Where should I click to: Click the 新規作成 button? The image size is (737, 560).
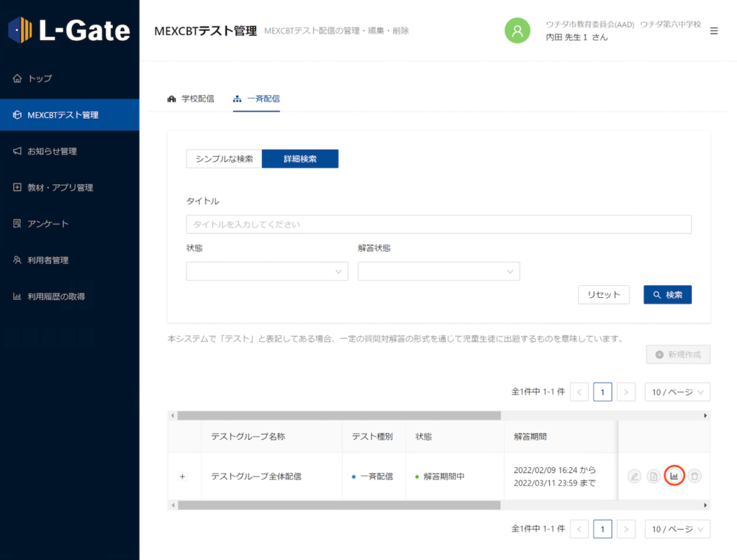pos(678,355)
